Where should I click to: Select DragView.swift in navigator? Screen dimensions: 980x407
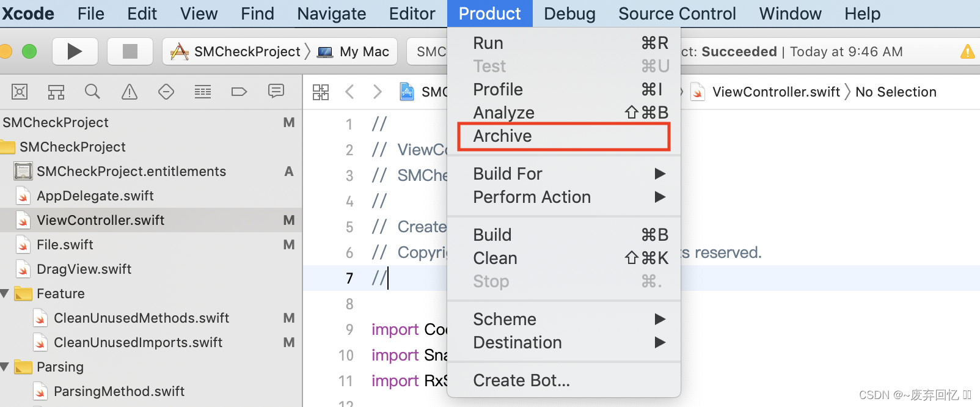point(151,269)
